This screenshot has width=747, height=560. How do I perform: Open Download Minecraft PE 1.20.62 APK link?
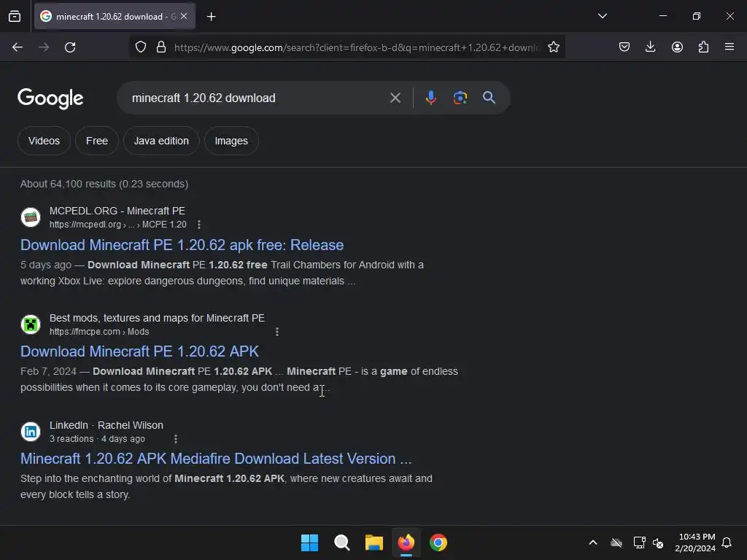139,351
